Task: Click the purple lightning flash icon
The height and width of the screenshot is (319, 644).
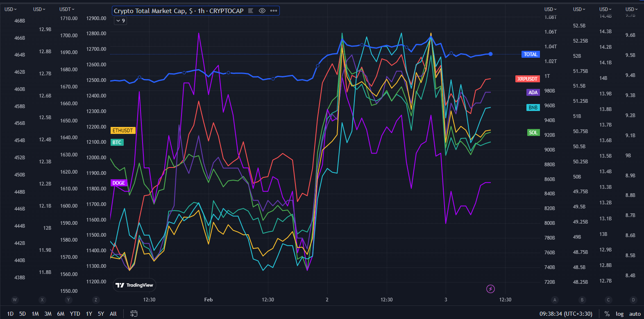Action: pos(490,289)
